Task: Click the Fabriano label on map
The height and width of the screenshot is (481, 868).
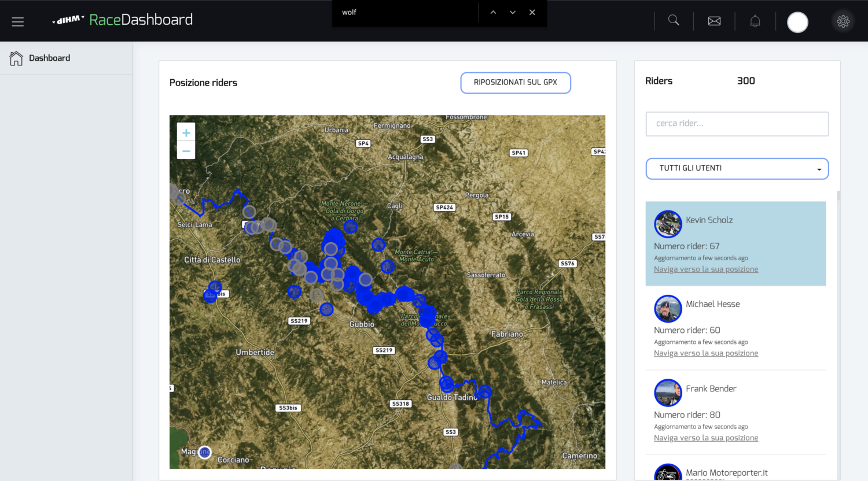Action: coord(507,335)
